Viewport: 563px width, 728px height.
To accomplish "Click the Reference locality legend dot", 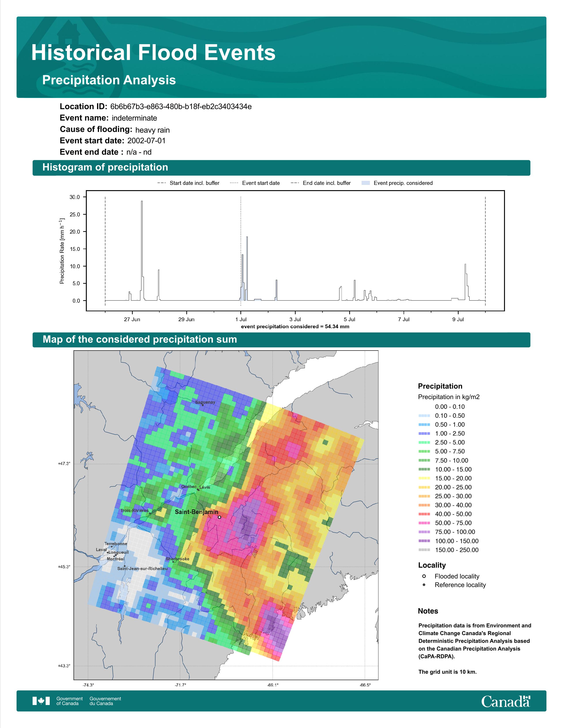I will pyautogui.click(x=424, y=585).
